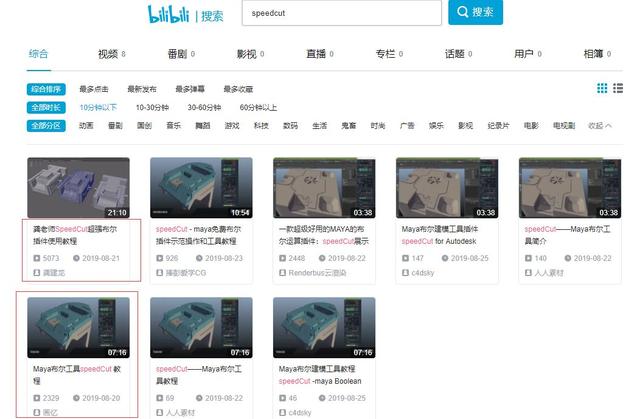Filter duration to 10-30分钟
Screen dimensions: 640x419
click(x=152, y=108)
